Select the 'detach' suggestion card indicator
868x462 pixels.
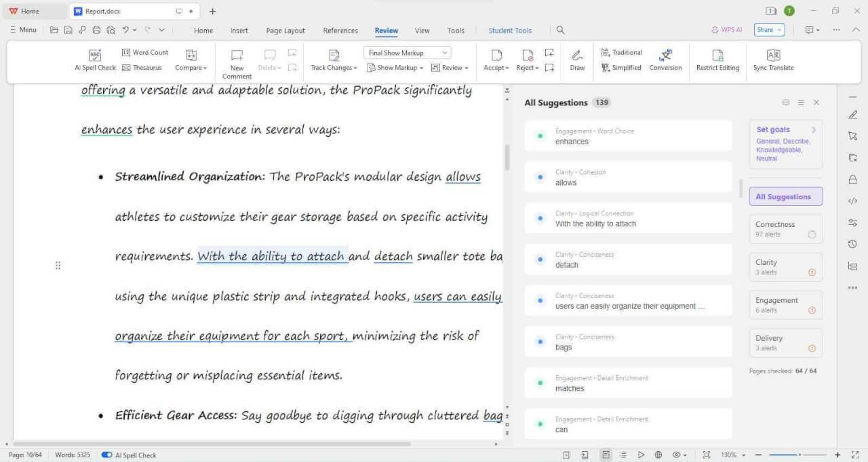pos(540,259)
